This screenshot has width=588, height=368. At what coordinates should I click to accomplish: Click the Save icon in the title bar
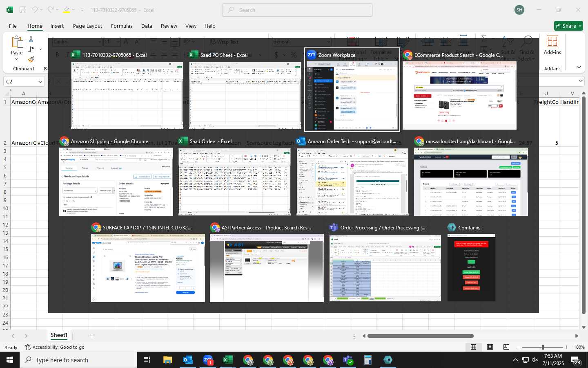(x=23, y=10)
